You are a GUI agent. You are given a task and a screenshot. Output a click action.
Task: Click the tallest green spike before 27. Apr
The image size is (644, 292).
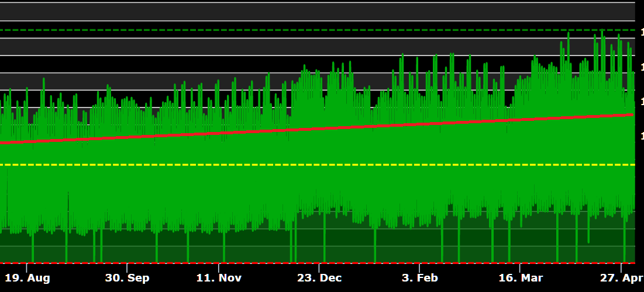tap(602, 34)
